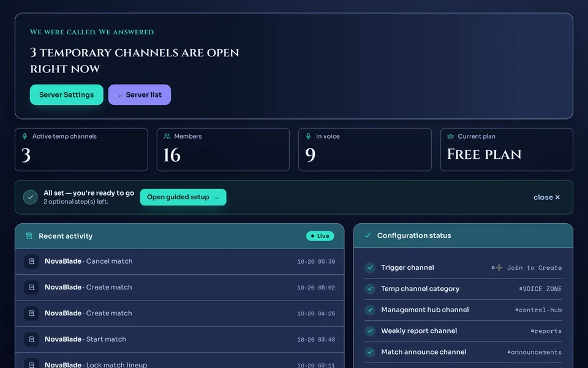
Task: Click the Server Settings button
Action: tap(66, 94)
